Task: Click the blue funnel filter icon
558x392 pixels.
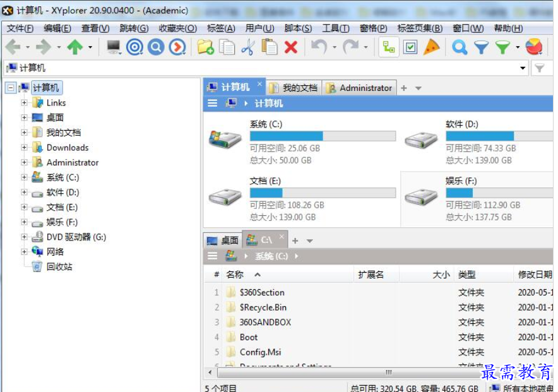Action: 481,47
